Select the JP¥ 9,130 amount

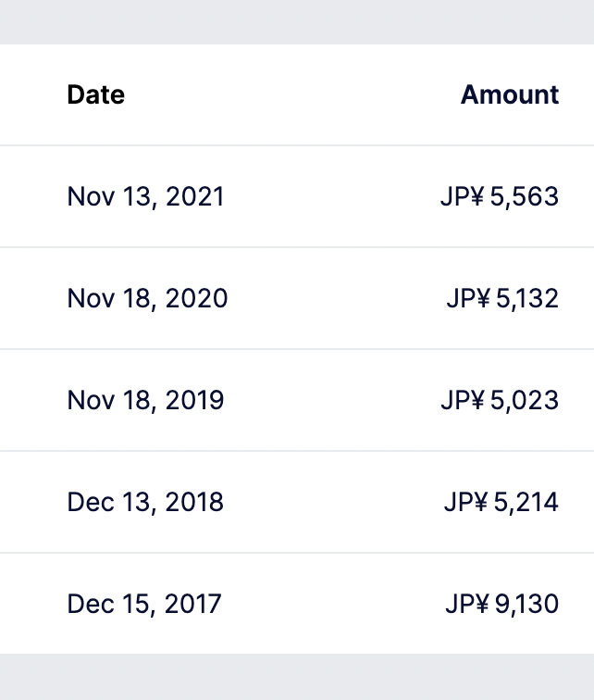pos(502,604)
